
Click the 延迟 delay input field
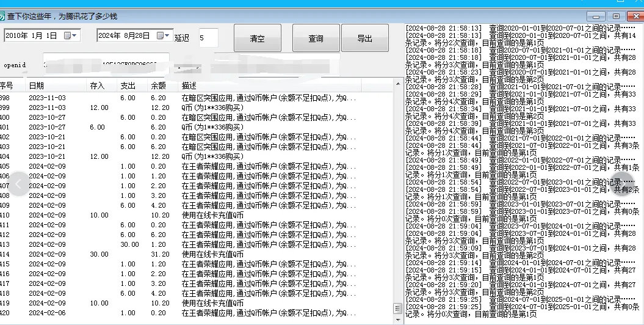click(x=209, y=38)
